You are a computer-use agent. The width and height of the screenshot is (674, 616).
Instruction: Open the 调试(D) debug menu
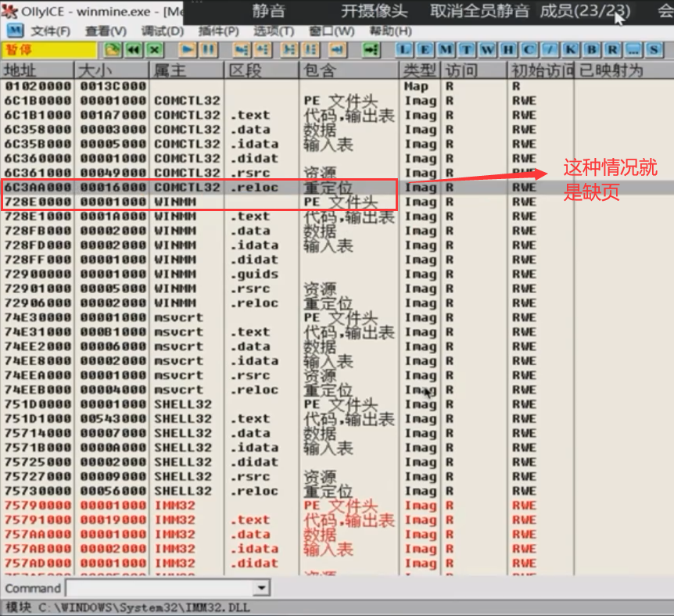point(162,31)
